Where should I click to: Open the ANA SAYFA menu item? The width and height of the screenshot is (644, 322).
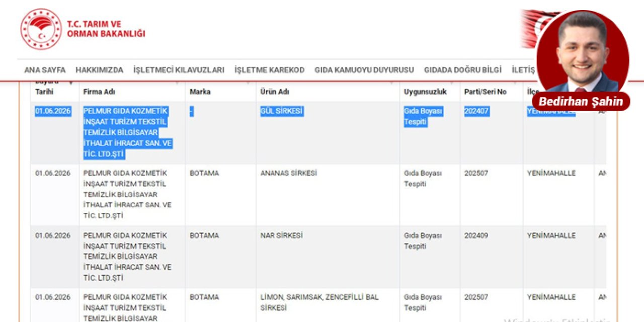click(x=45, y=70)
